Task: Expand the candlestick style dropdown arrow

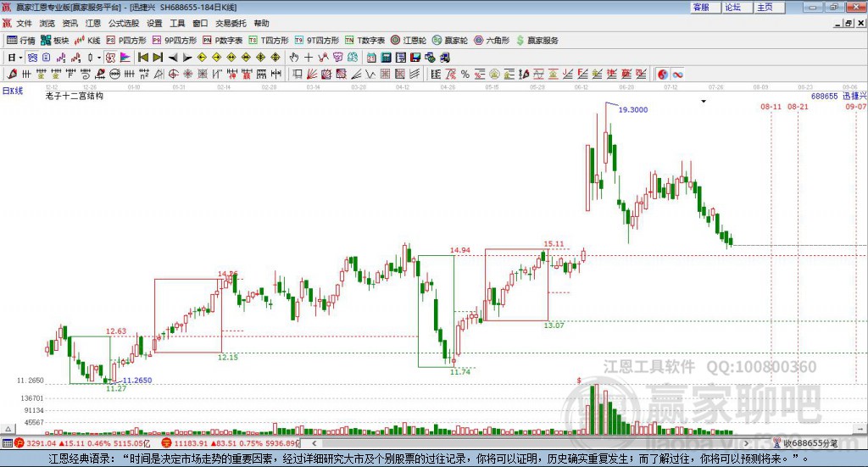Action: pos(99,58)
